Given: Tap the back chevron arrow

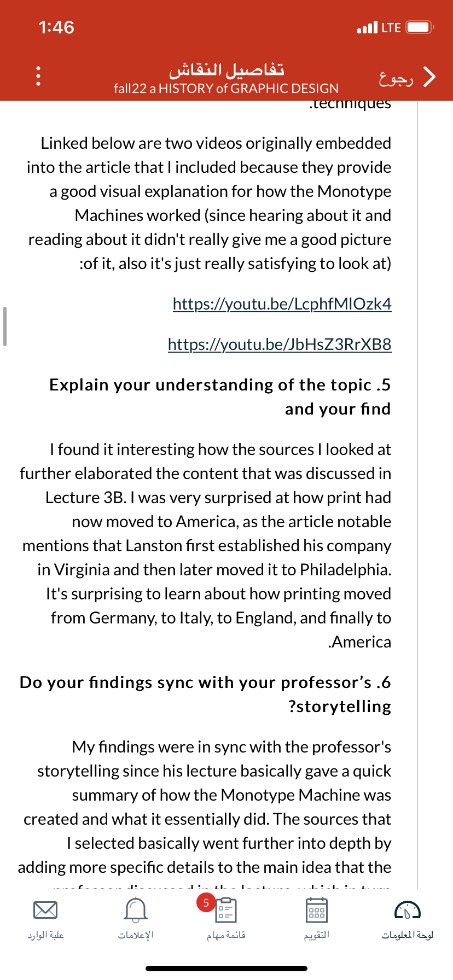Looking at the screenshot, I should click(x=430, y=77).
